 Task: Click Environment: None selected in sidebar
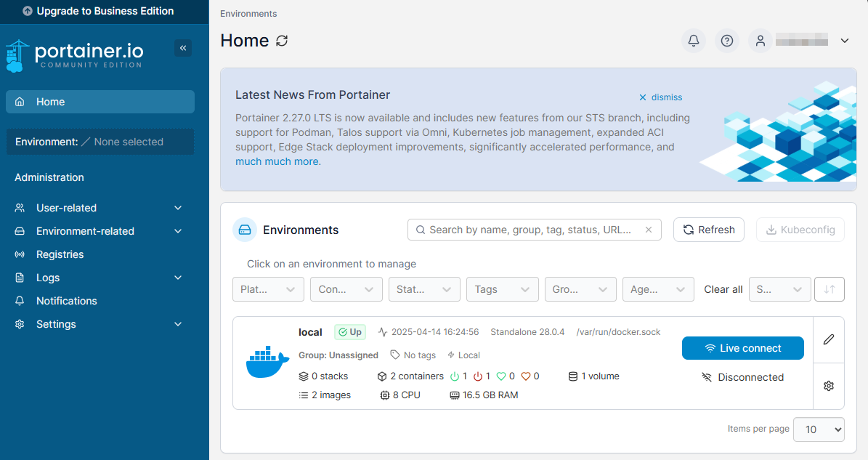pos(100,142)
